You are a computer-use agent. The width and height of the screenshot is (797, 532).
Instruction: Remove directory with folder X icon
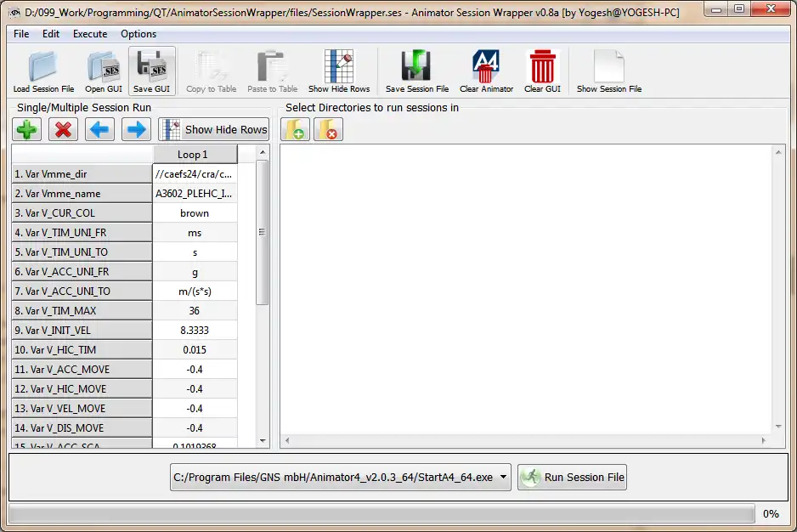(x=328, y=130)
